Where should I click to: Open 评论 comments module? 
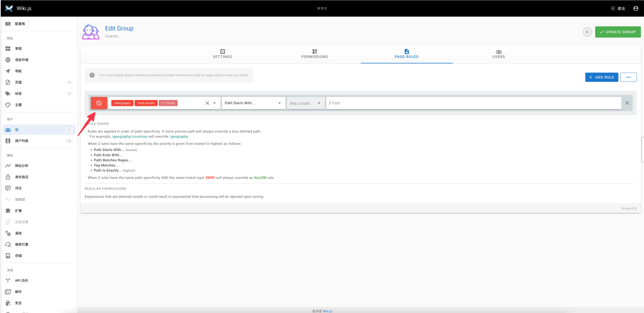pyautogui.click(x=39, y=188)
